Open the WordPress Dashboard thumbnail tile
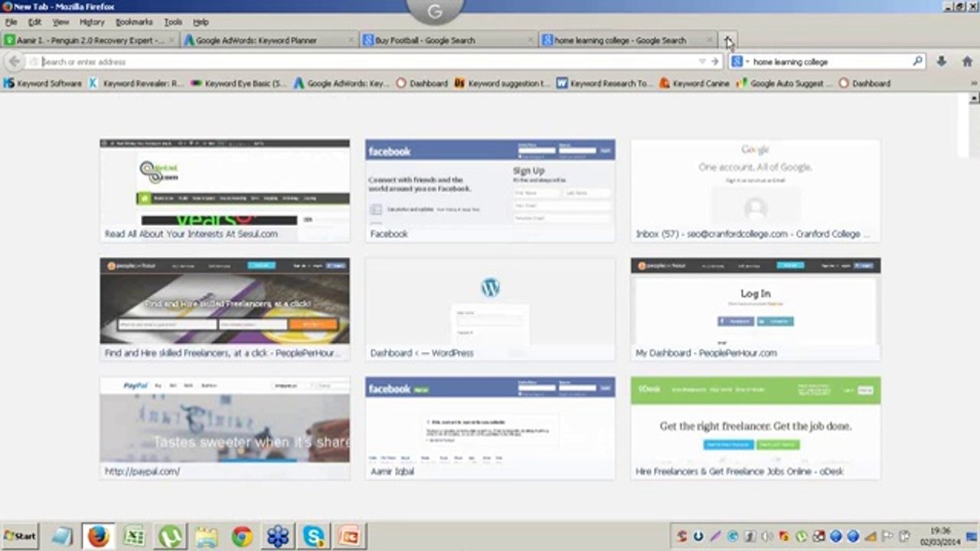 (x=490, y=309)
